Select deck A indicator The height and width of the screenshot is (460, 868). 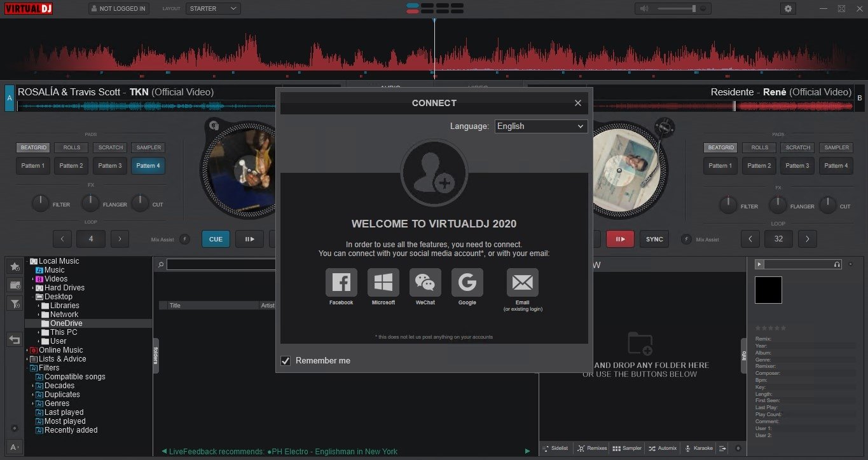click(x=10, y=98)
